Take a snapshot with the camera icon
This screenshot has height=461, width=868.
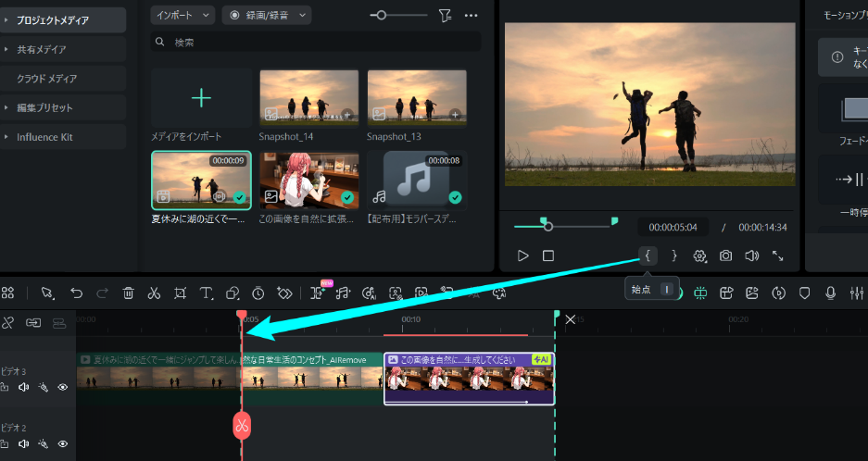(x=726, y=255)
